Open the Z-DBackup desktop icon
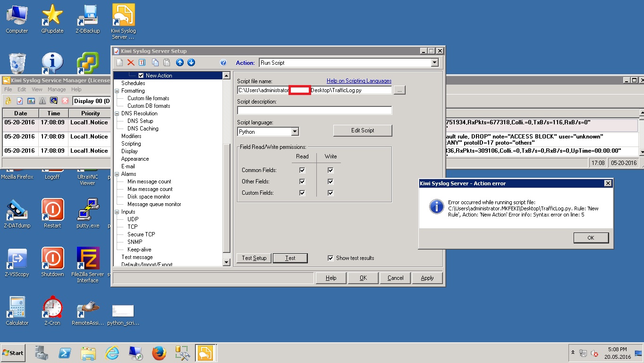This screenshot has width=644, height=363. click(88, 19)
